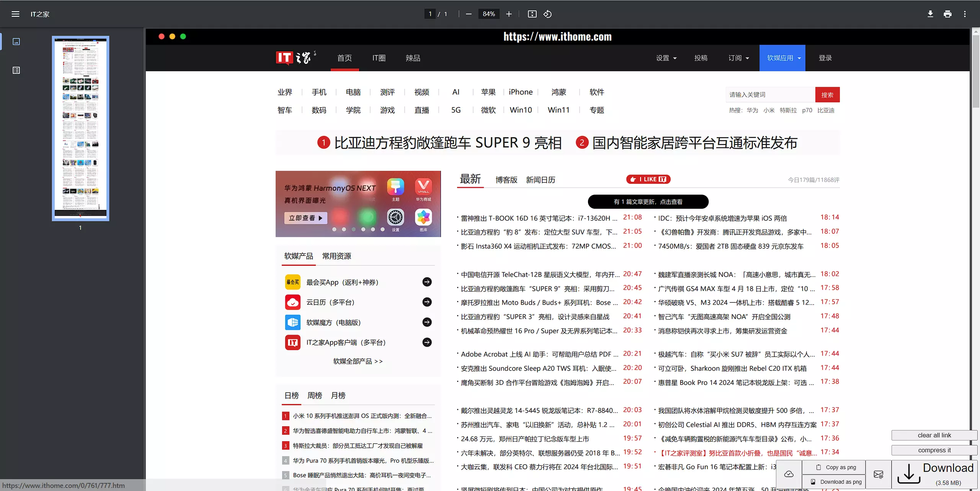980x491 pixels.
Task: Click the compress it button
Action: click(934, 450)
